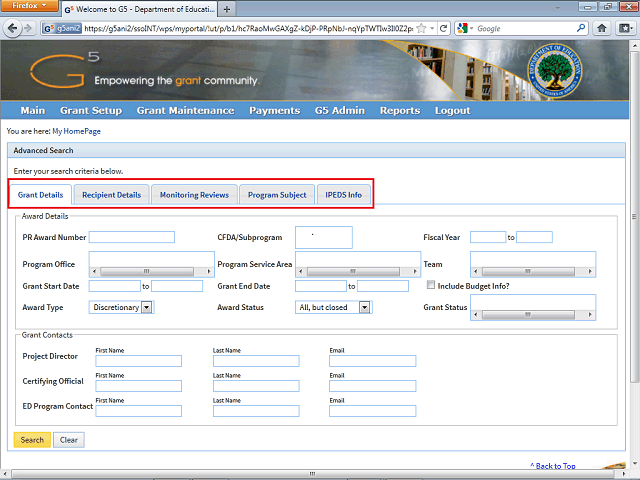
Task: Click Certifying Official Last Name field
Action: click(256, 386)
